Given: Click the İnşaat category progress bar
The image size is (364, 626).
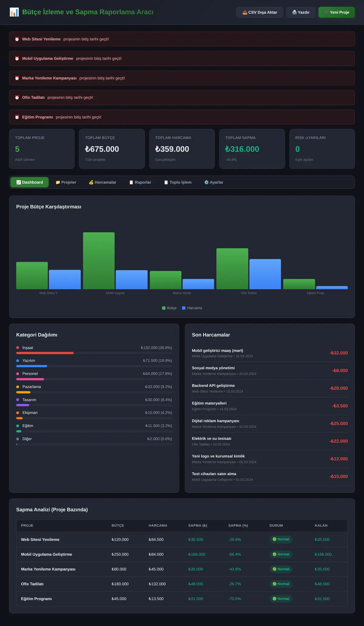Looking at the screenshot, I should (94, 353).
